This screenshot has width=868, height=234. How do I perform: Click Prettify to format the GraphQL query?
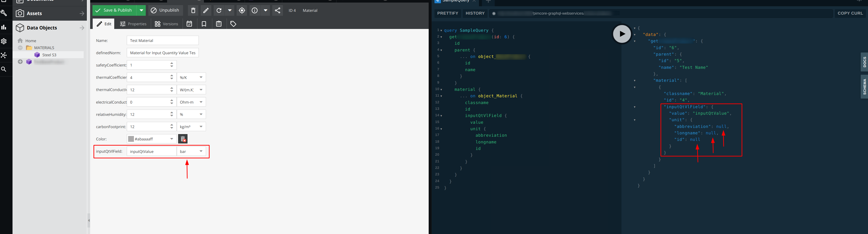click(x=447, y=13)
